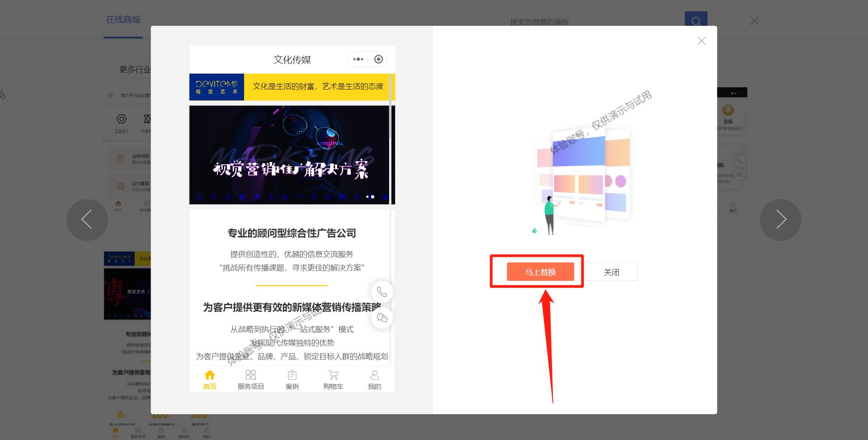Click the floating phone contact icon
Image resolution: width=868 pixels, height=440 pixels.
tap(382, 292)
